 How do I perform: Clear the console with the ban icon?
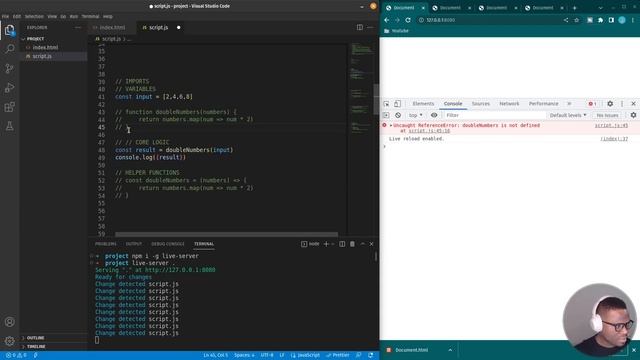coord(398,115)
